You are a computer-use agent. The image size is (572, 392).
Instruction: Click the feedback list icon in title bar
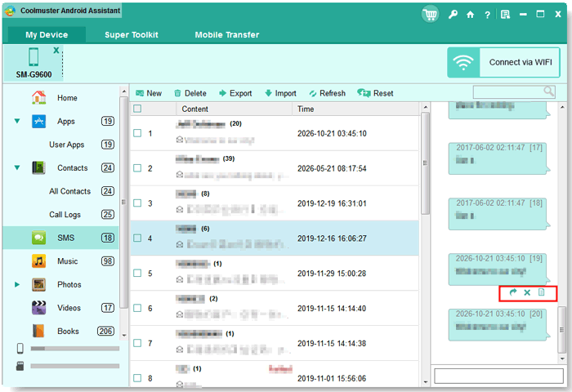pyautogui.click(x=505, y=15)
